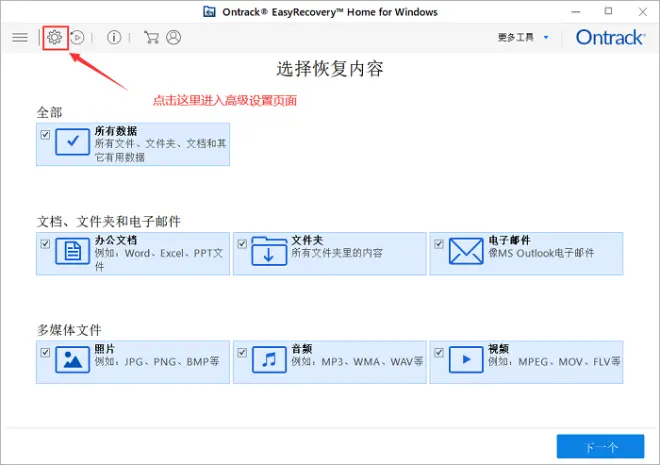Open the hamburger menu

tap(20, 37)
